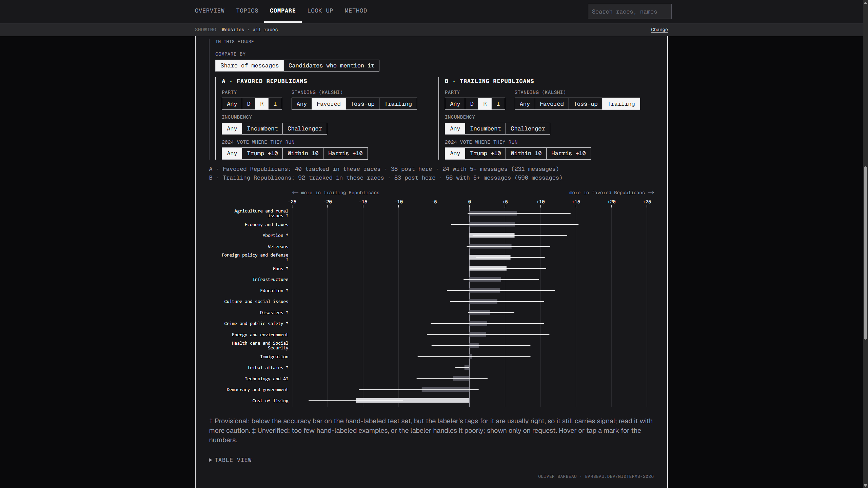This screenshot has width=868, height=488.
Task: Go to the METHOD tab
Action: click(356, 11)
